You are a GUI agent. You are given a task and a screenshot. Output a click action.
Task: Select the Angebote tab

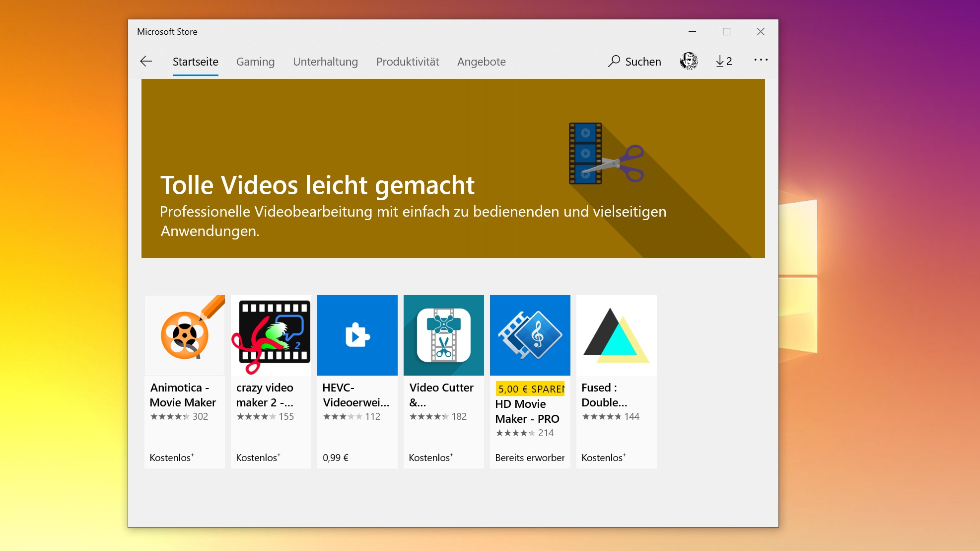point(481,62)
